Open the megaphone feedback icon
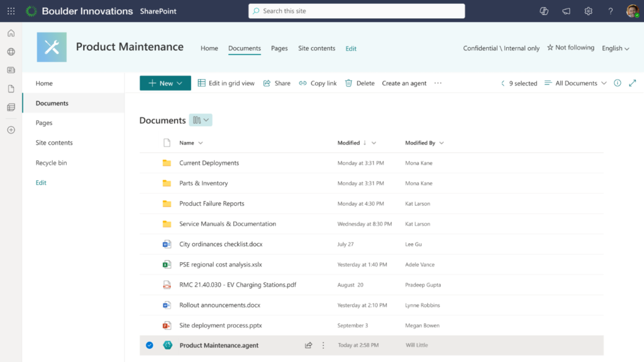Screen dimensions: 644x362 [566, 11]
